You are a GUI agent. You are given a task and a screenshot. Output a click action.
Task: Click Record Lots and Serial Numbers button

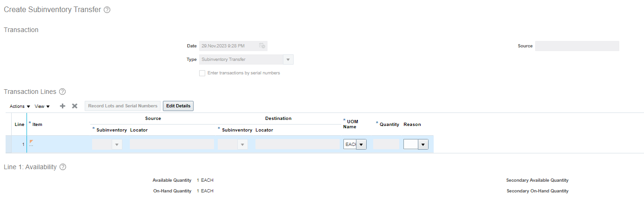pos(123,106)
